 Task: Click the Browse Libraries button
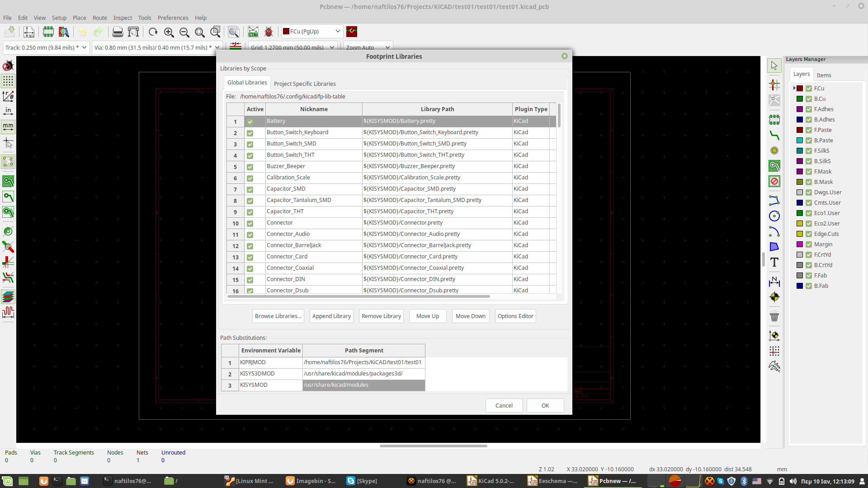pos(278,316)
